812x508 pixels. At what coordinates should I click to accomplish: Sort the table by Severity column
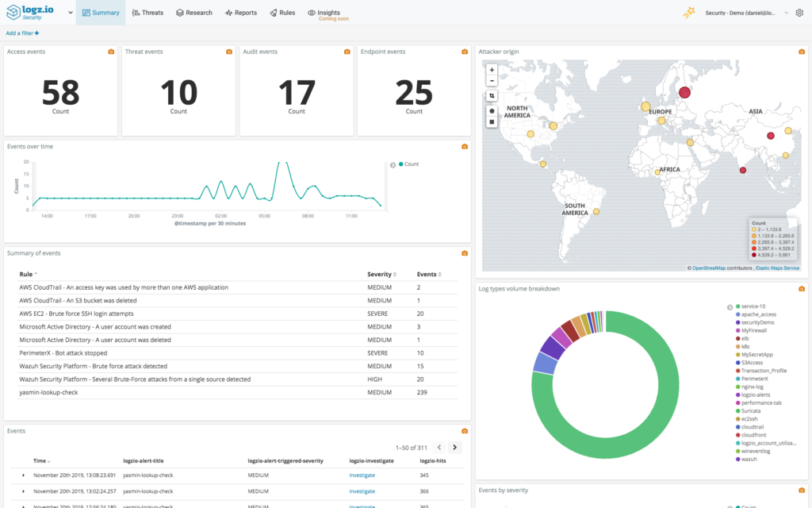pyautogui.click(x=381, y=274)
